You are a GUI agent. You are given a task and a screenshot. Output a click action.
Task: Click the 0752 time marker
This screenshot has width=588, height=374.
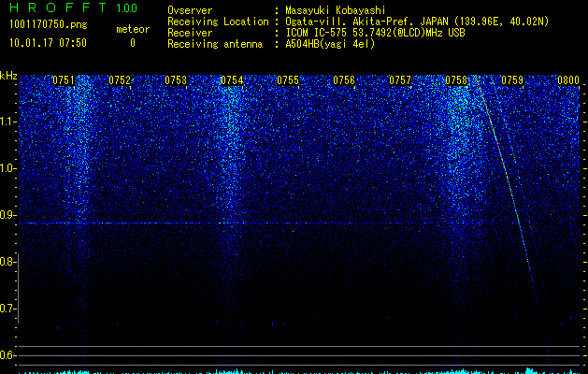pos(120,80)
